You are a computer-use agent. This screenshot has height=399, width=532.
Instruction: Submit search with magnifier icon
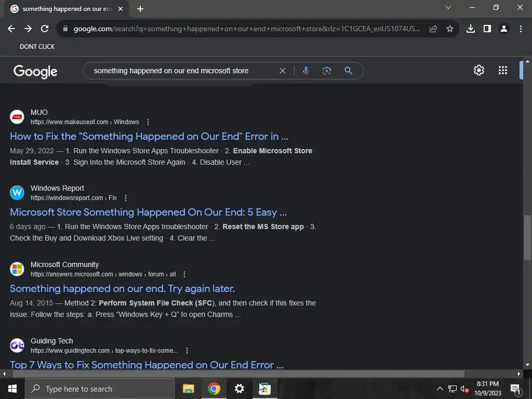tap(348, 71)
